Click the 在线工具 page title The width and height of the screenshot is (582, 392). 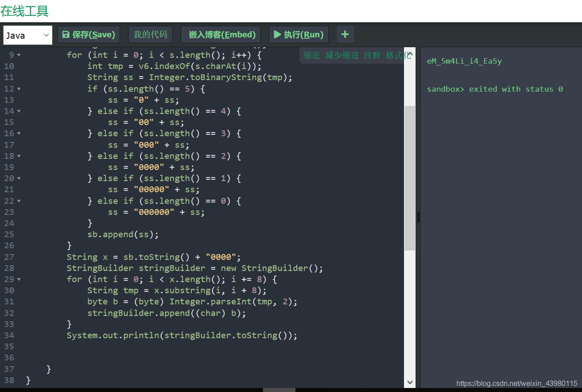coord(24,11)
